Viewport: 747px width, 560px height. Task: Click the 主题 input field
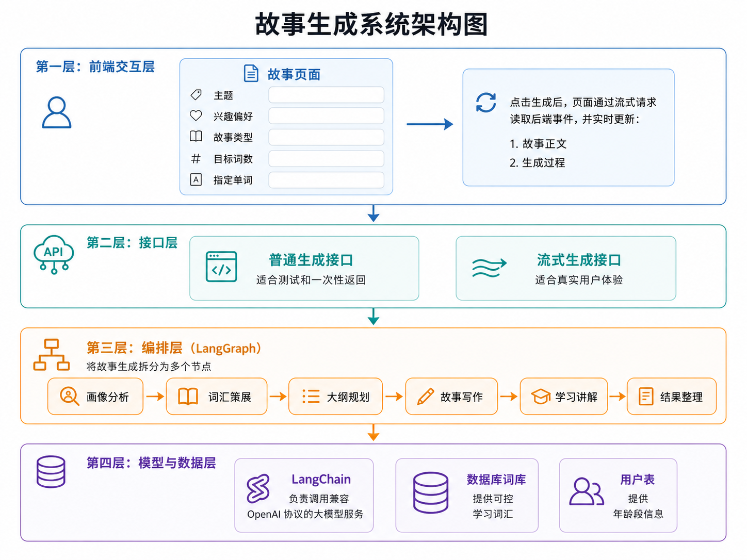[x=327, y=95]
